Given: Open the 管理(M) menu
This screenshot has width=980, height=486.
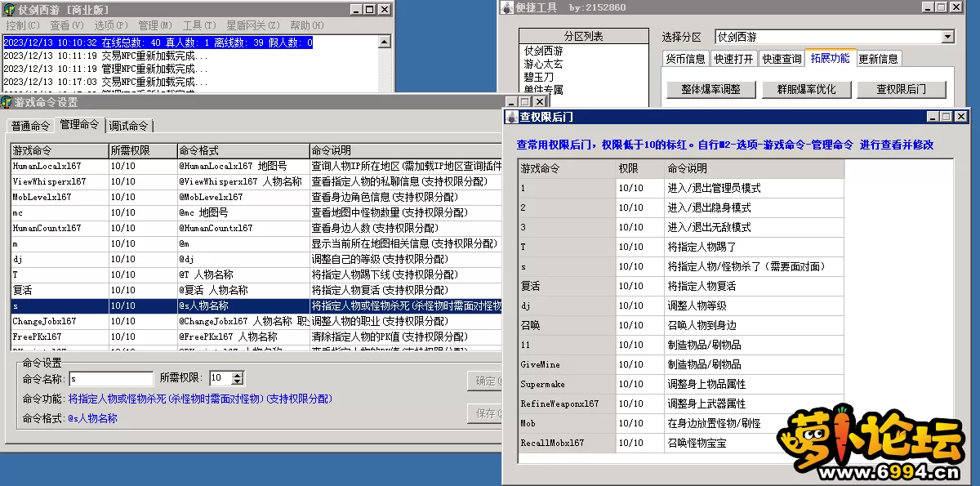Looking at the screenshot, I should click(x=155, y=25).
